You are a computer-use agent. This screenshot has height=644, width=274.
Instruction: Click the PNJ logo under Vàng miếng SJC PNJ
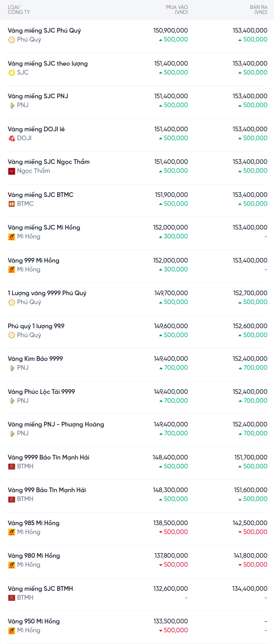(12, 105)
